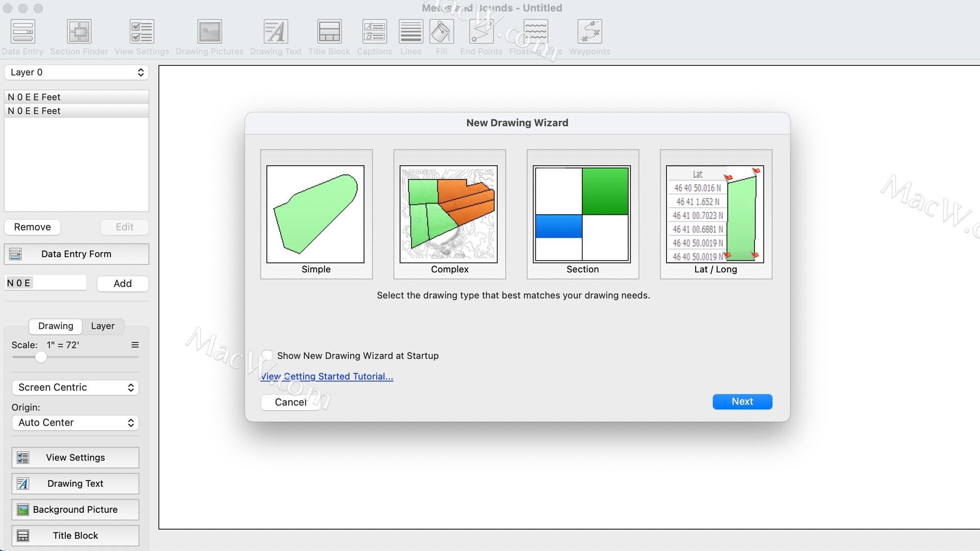The image size is (980, 551).
Task: Toggle Show New Drawing Wizard at Startup
Action: coord(267,355)
